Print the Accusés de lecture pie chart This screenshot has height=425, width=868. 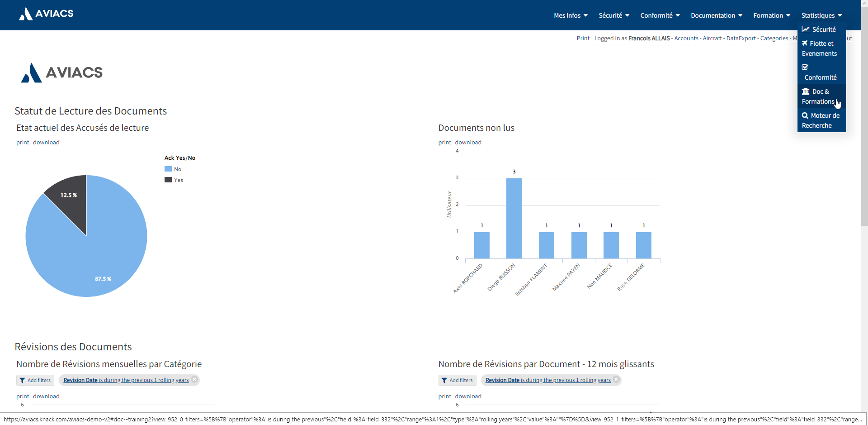23,143
